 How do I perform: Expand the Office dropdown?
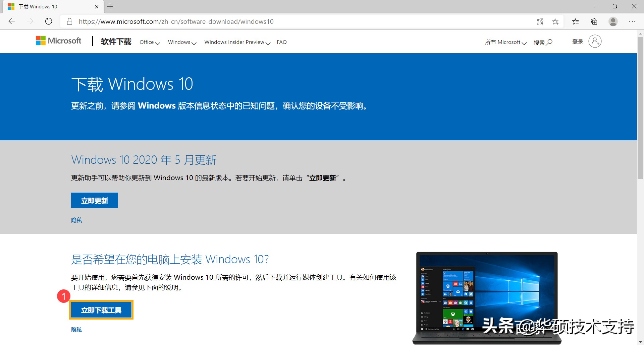coord(150,42)
